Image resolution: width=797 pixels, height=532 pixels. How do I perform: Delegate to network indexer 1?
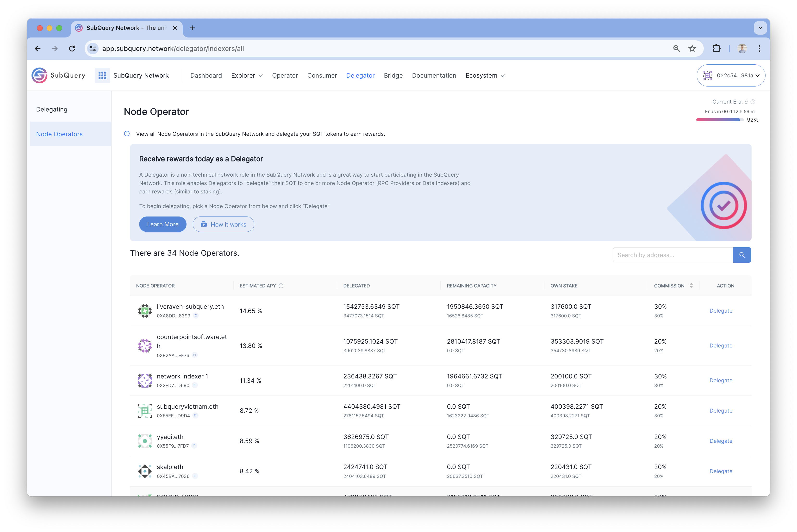click(x=721, y=380)
